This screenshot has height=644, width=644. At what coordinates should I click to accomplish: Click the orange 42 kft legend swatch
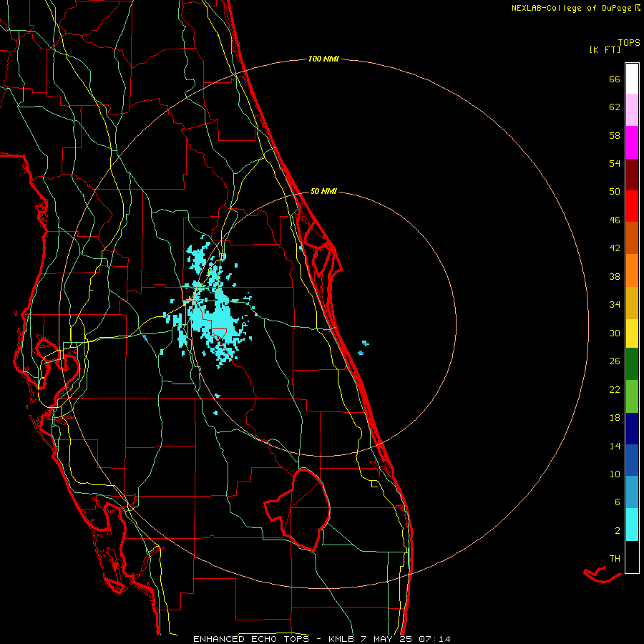click(x=632, y=270)
